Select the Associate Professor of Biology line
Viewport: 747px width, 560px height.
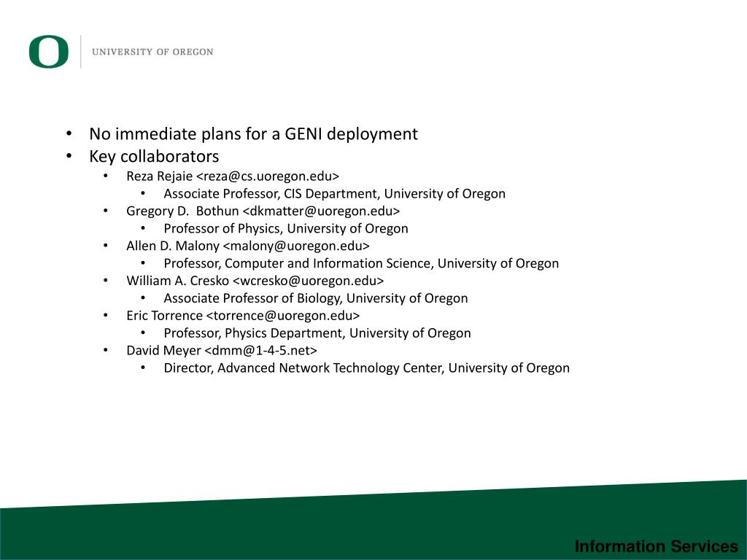click(x=316, y=298)
